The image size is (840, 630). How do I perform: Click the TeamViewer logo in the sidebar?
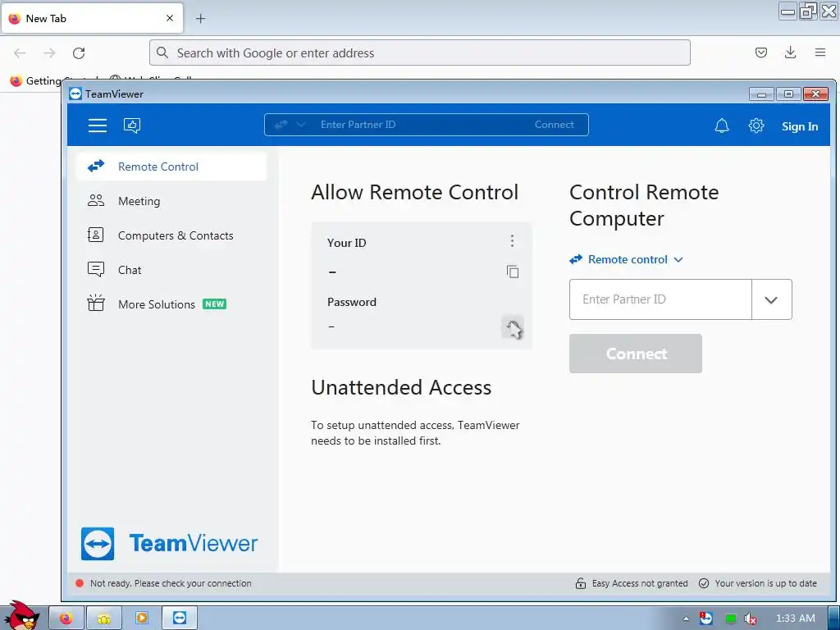(169, 543)
